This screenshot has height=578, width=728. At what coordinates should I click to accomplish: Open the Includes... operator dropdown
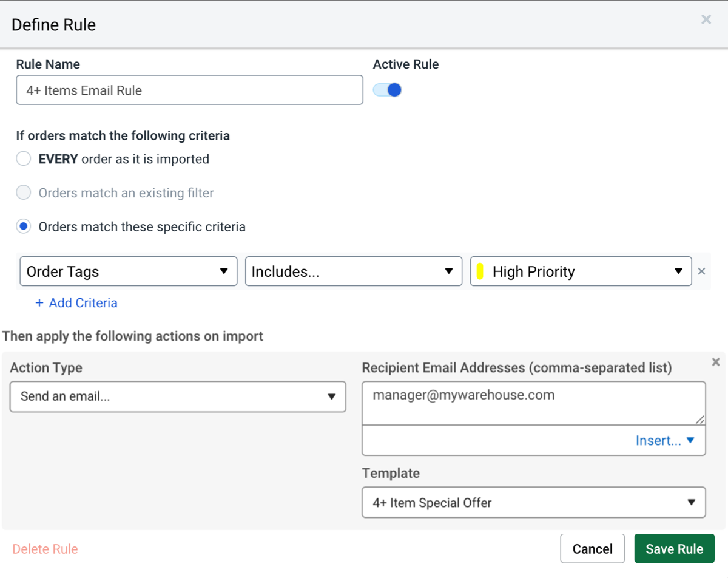point(353,271)
